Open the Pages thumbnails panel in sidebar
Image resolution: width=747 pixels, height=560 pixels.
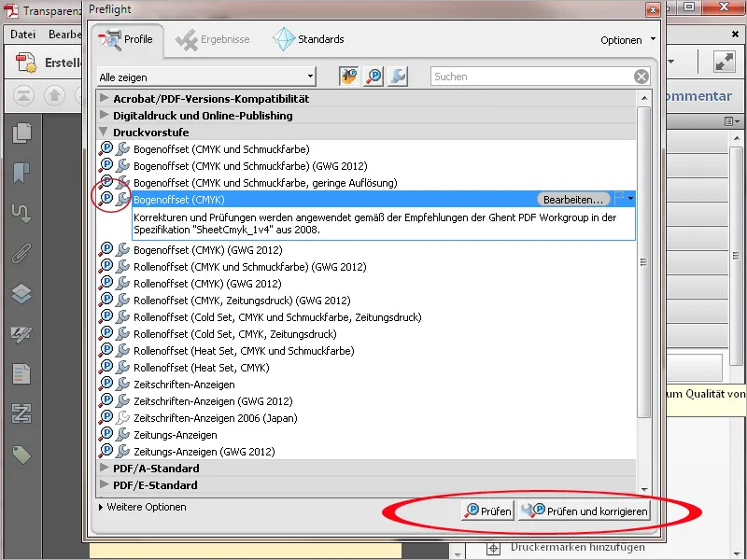tap(21, 133)
